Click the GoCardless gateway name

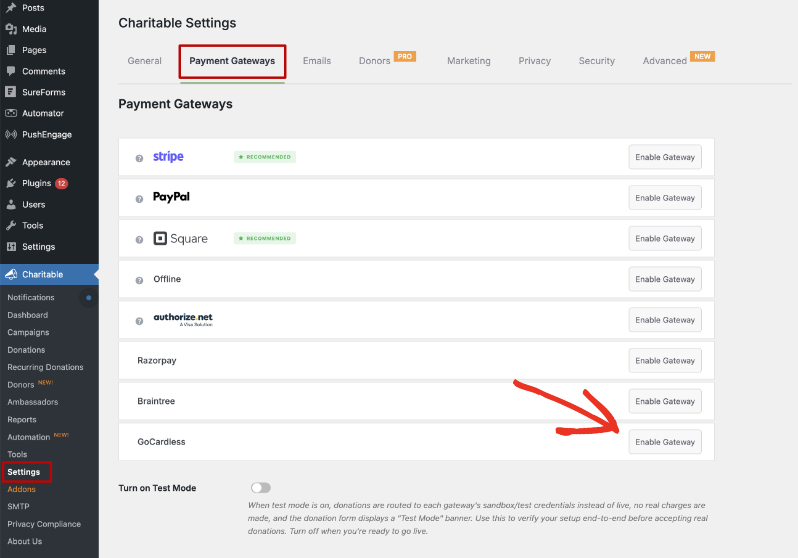(x=161, y=442)
